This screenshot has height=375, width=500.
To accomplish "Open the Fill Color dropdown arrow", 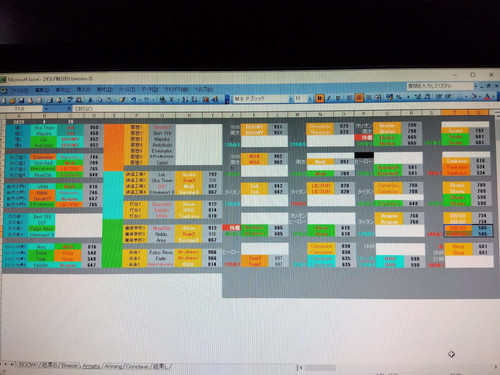I will pos(480,97).
